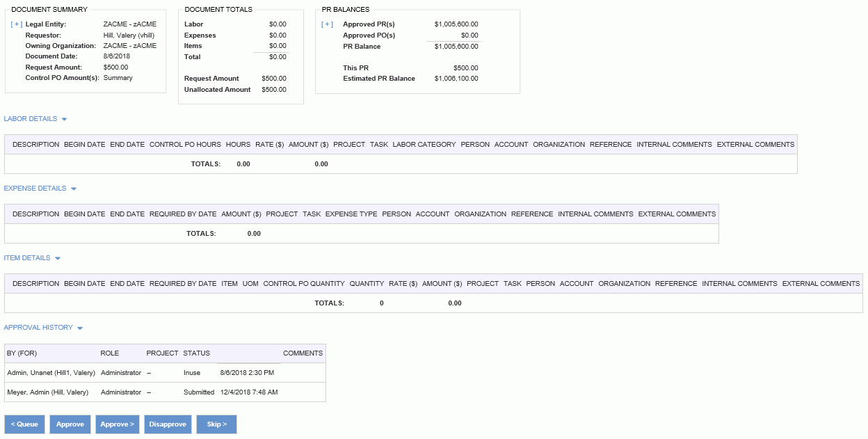
Task: Collapse the Approval History section
Action: (44, 328)
